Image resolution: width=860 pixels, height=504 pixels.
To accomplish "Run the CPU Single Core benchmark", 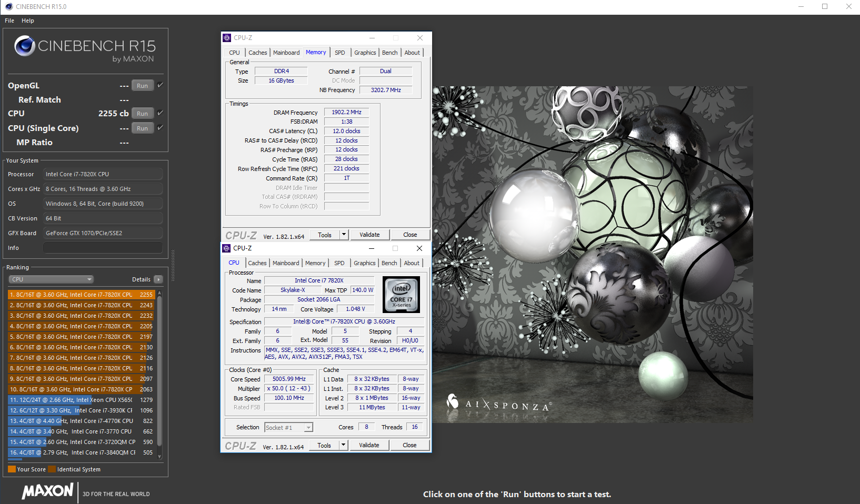I will [143, 128].
